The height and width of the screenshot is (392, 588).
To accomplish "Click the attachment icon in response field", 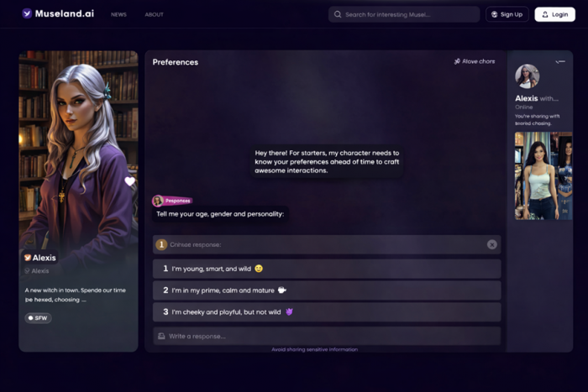I will coord(161,336).
